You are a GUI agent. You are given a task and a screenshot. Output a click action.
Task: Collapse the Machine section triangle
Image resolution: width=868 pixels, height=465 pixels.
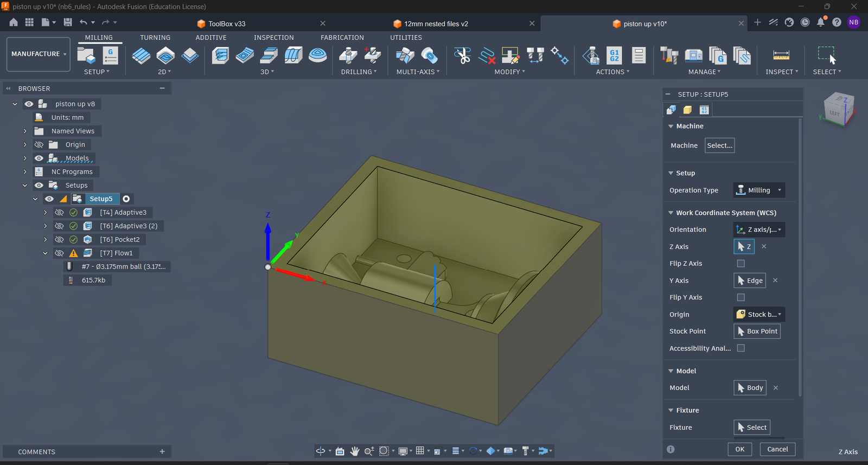[x=671, y=126]
